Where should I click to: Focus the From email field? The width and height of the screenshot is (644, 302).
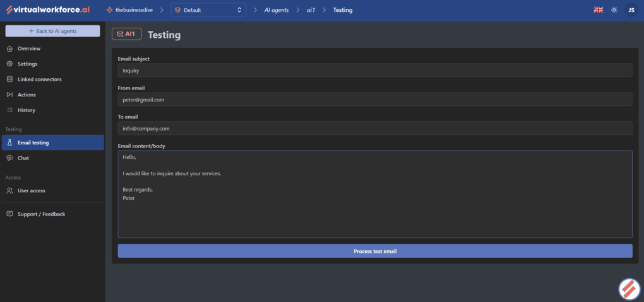click(375, 99)
